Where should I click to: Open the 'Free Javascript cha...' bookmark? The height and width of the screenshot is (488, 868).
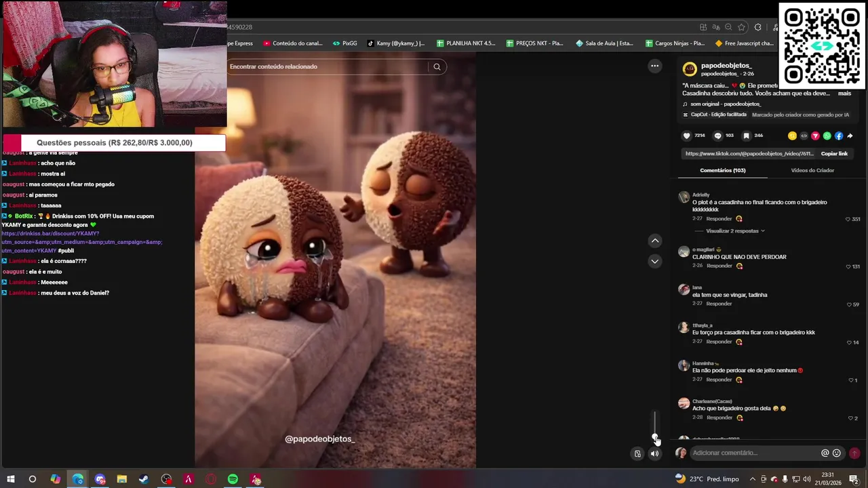click(744, 43)
